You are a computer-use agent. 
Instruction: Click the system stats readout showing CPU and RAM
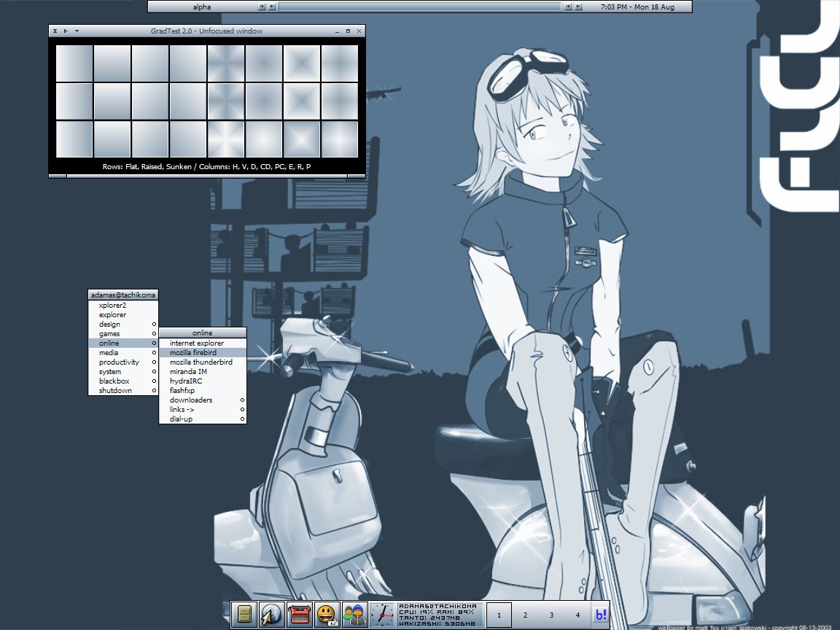437,615
